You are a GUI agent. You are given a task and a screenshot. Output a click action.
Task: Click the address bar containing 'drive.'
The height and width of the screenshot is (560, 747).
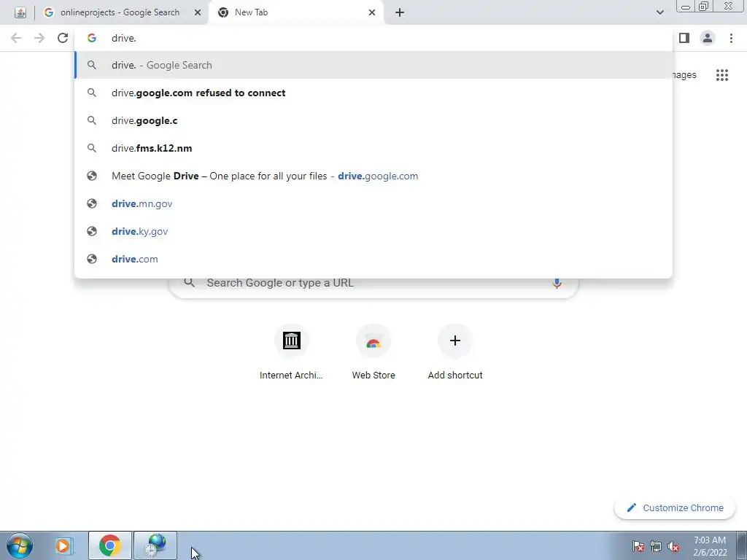click(373, 38)
